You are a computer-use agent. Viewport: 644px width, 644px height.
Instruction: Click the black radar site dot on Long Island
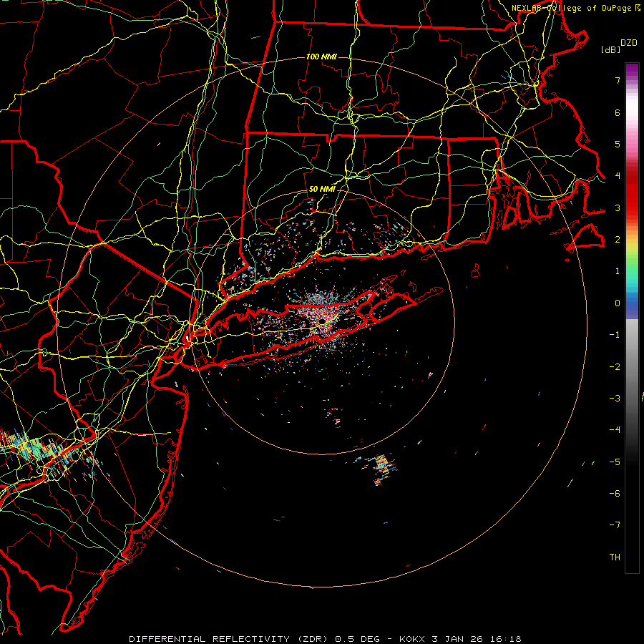[x=323, y=321]
